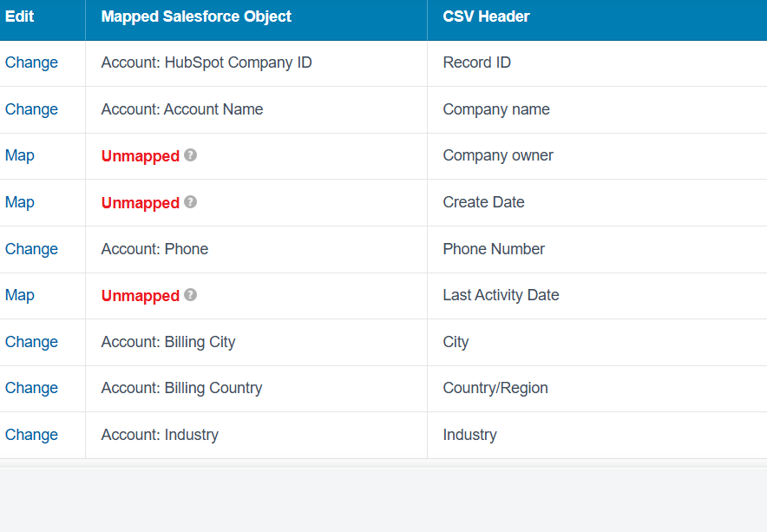
Task: Map the Last Activity Date field
Action: click(x=20, y=295)
